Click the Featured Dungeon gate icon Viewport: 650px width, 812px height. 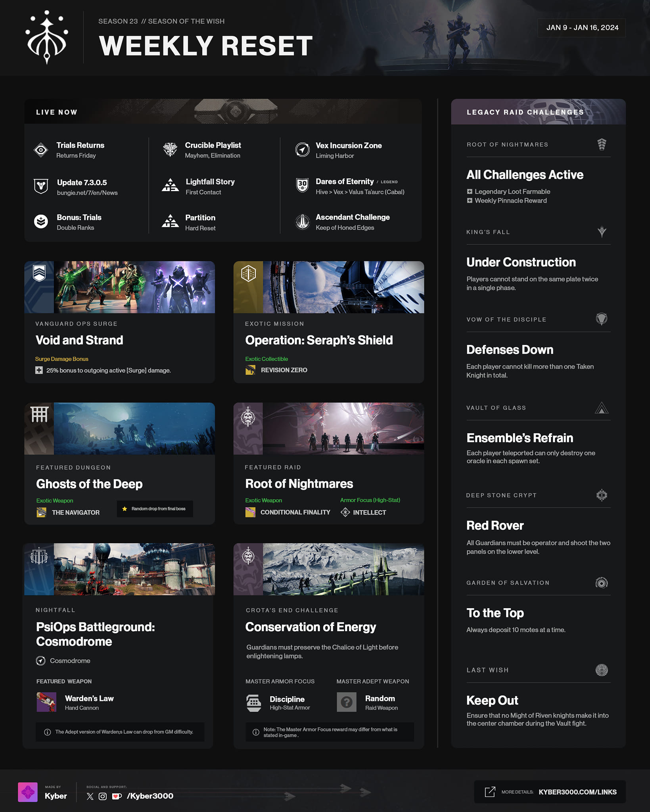click(x=39, y=414)
